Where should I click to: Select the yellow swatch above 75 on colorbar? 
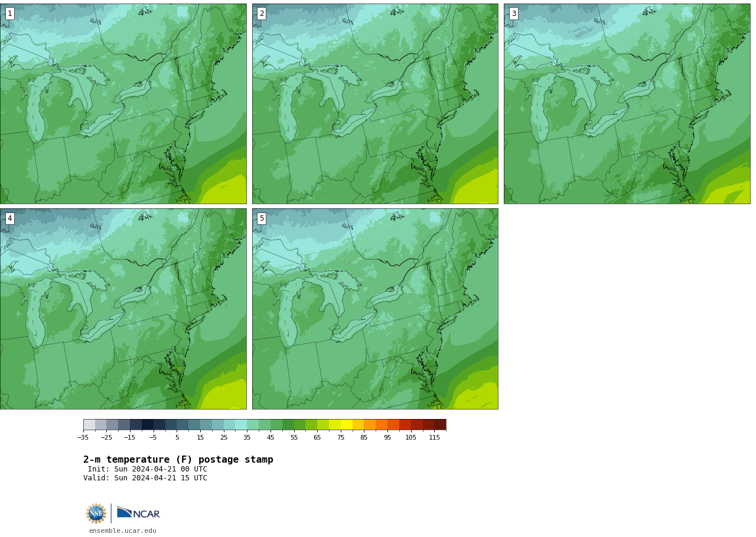coord(347,425)
